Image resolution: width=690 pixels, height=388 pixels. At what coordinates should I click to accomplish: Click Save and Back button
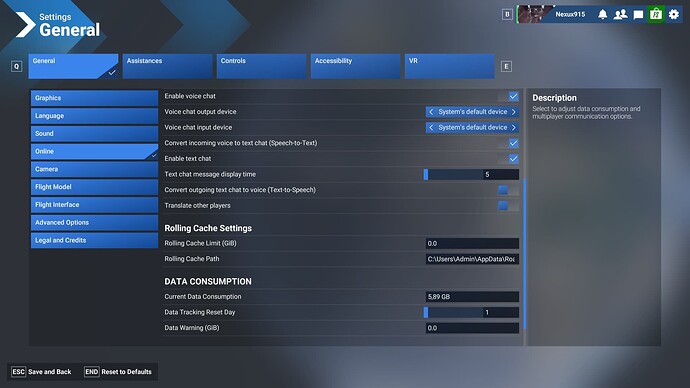[41, 372]
